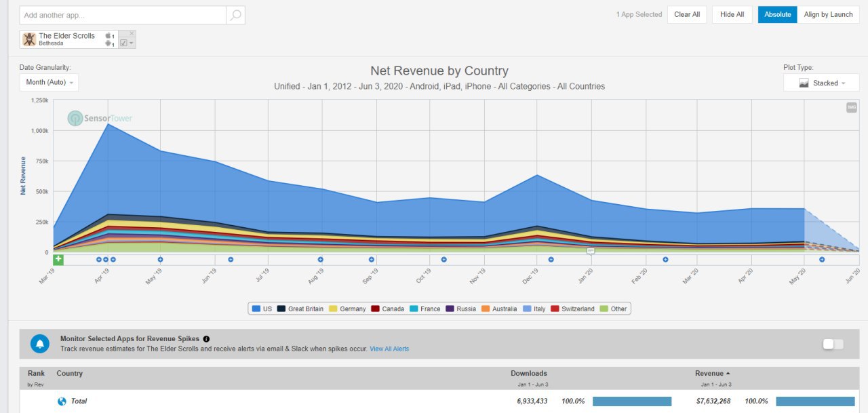Click the Total revenue value $7,632,268
868x413 pixels.
[x=715, y=401]
